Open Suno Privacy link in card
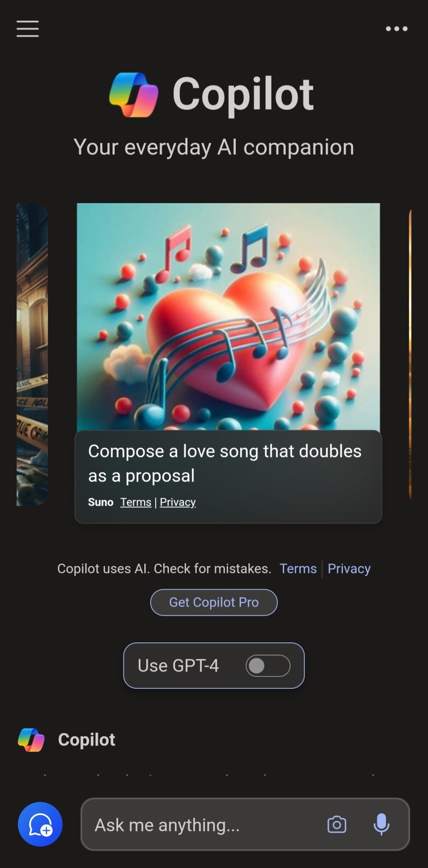The width and height of the screenshot is (428, 868). [178, 502]
